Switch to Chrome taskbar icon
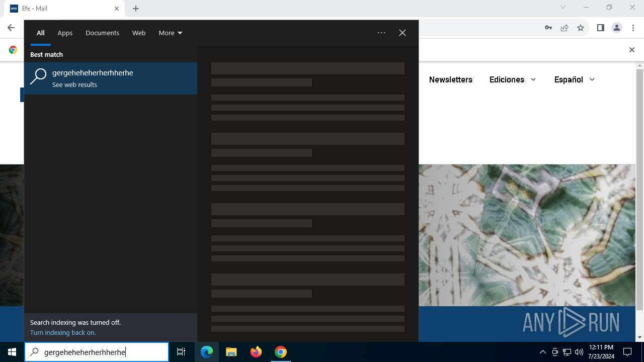This screenshot has height=362, width=644. tap(281, 352)
